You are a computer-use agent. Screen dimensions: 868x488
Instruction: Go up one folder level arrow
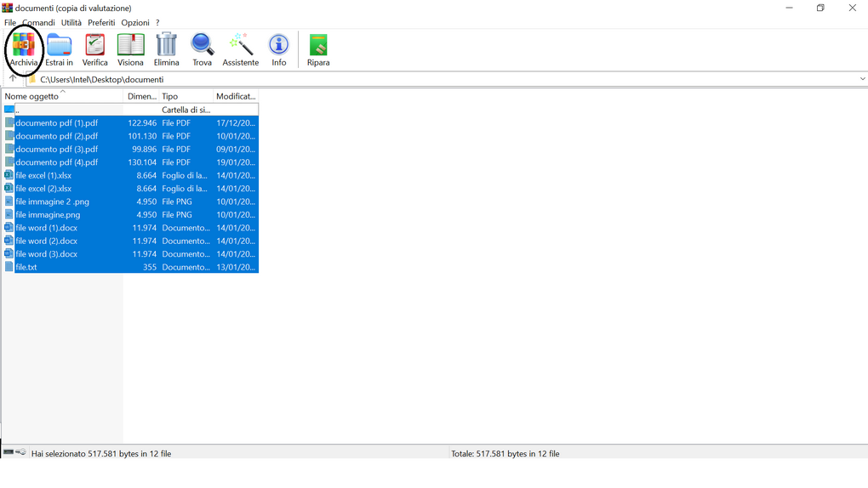coord(13,78)
